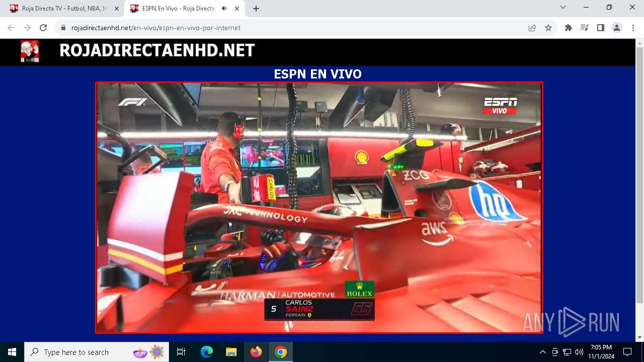Open the Windows Start menu
644x362 pixels.
(x=12, y=352)
